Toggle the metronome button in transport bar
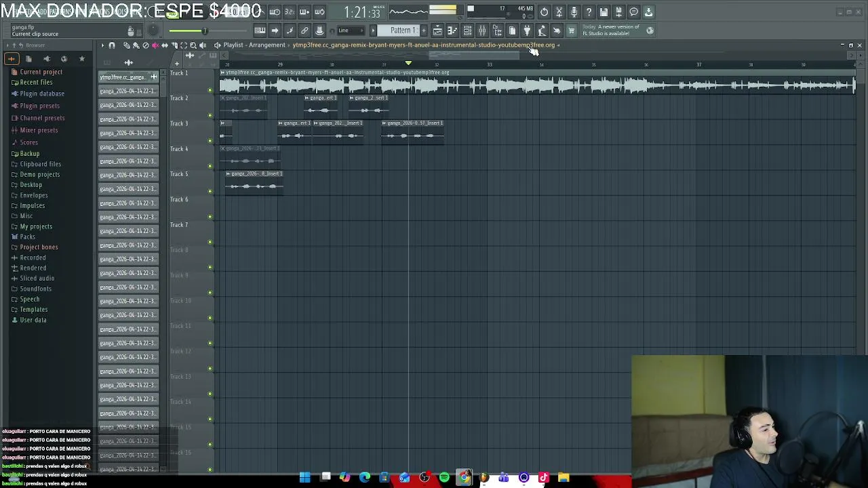868x488 pixels. 259,12
